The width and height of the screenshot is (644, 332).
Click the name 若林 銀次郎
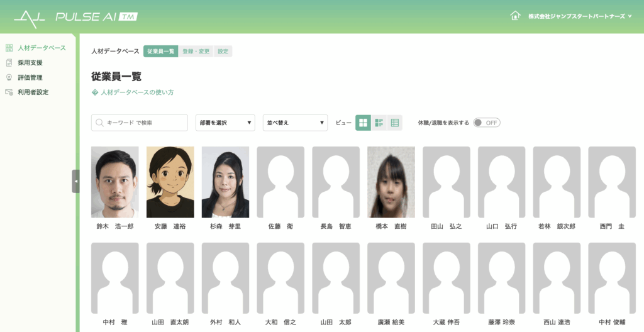(x=557, y=226)
